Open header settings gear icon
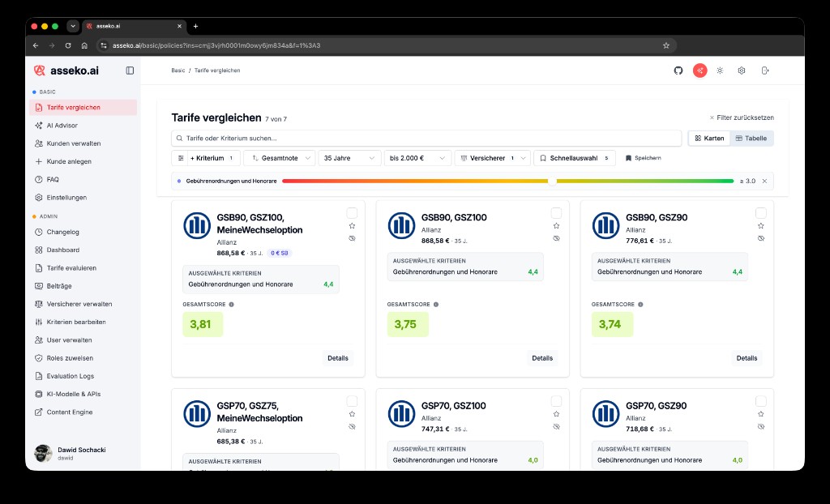 (x=742, y=70)
